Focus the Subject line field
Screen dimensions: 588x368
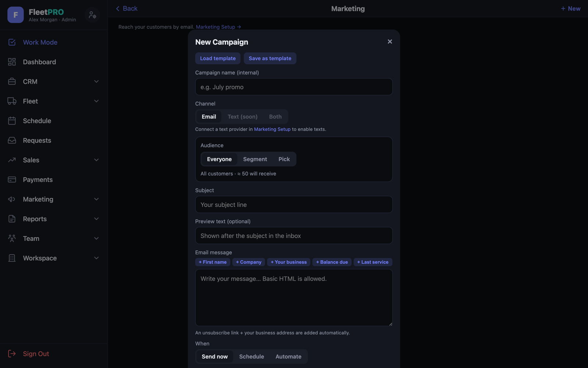294,205
